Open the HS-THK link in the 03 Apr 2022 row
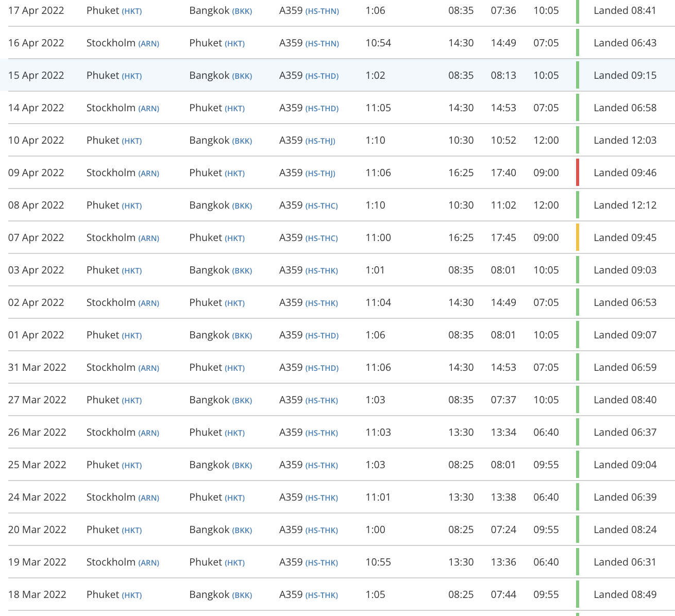675x616 pixels. (x=322, y=271)
